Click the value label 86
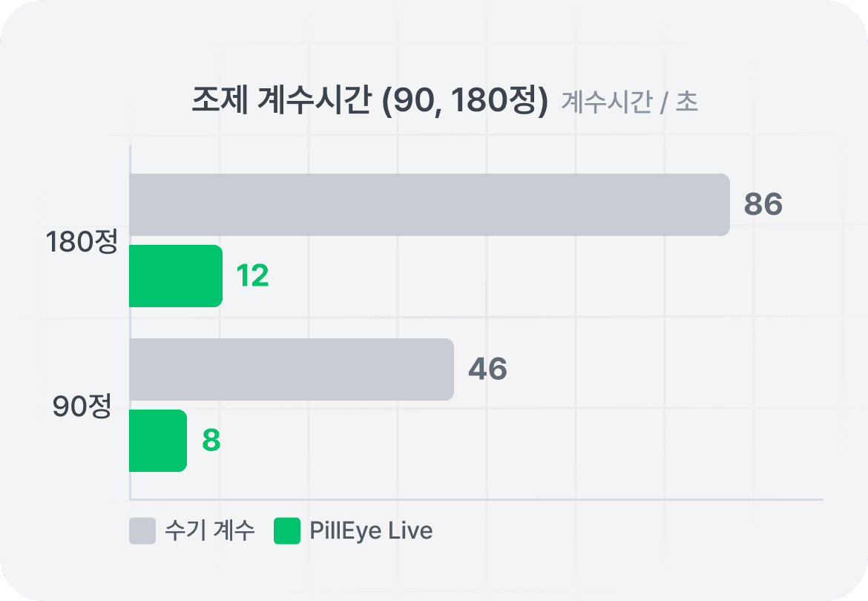Viewport: 868px width, 601px height. click(x=763, y=205)
